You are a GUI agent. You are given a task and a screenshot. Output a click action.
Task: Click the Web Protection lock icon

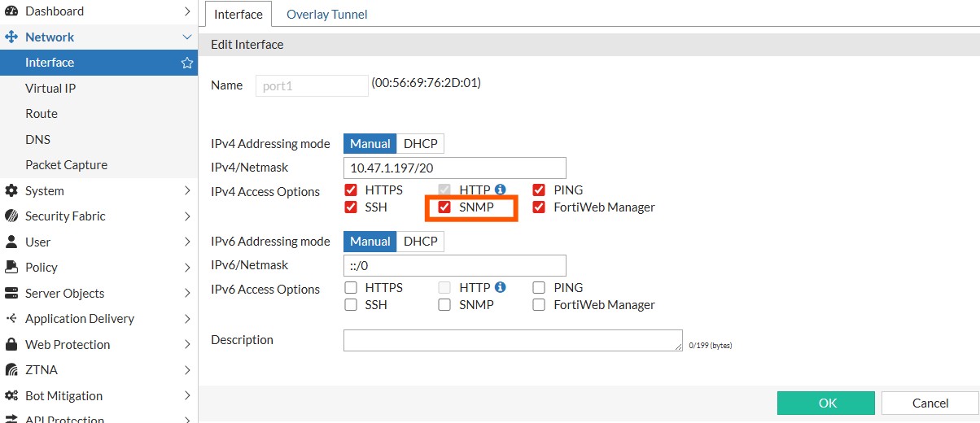point(11,345)
